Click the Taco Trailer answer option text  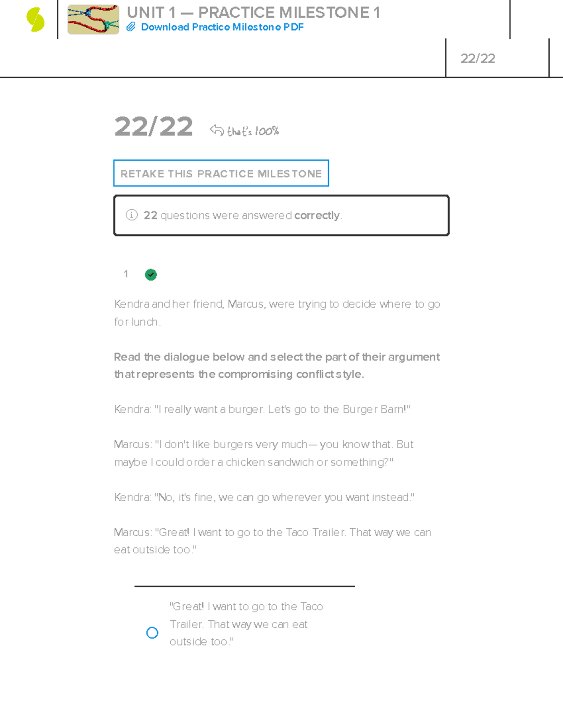[245, 624]
